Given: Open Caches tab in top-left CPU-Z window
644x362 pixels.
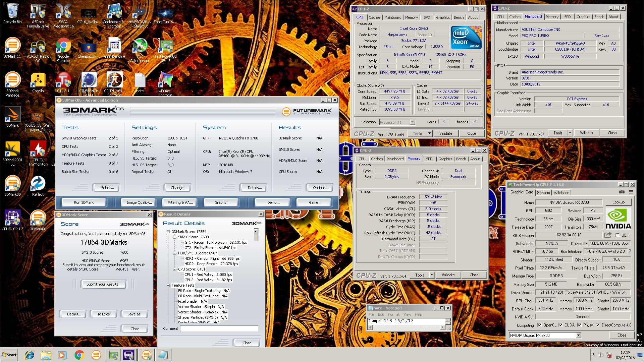Looking at the screenshot, I should [375, 17].
